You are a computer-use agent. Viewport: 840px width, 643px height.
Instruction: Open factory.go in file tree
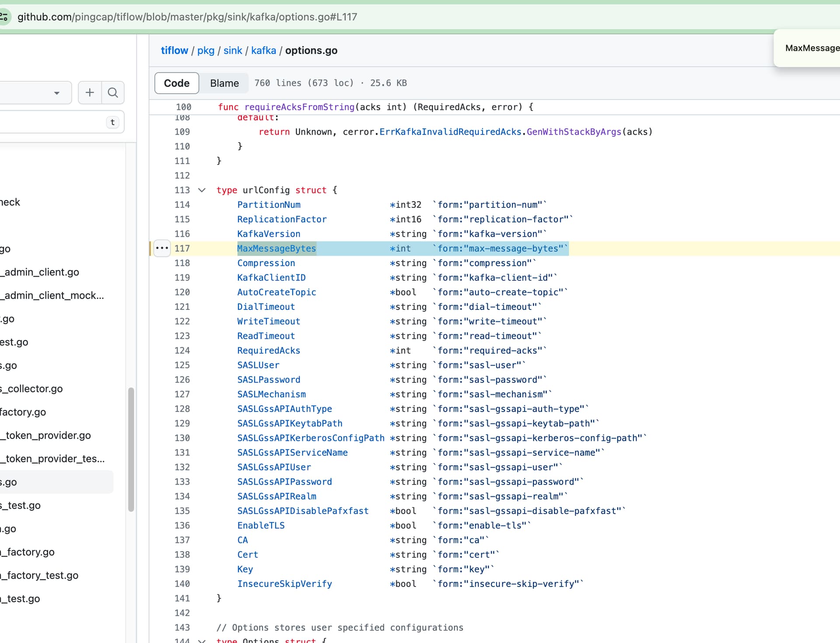[23, 412]
